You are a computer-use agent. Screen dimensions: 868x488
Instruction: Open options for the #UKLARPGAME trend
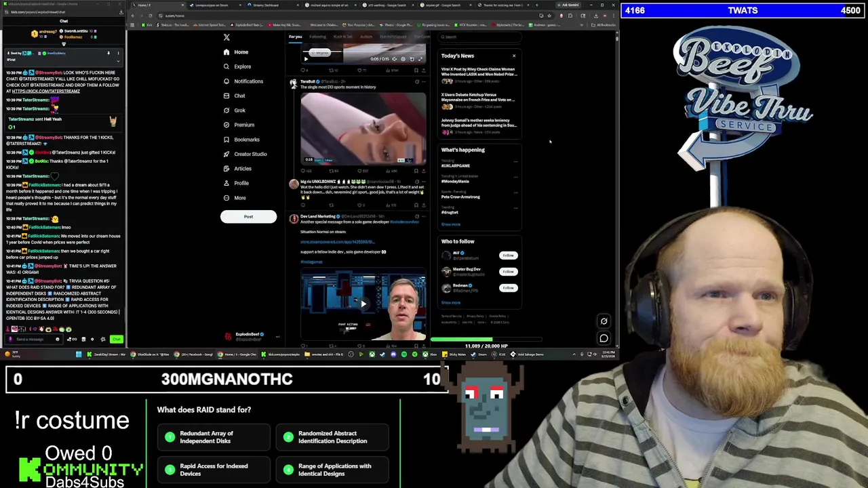(x=515, y=162)
